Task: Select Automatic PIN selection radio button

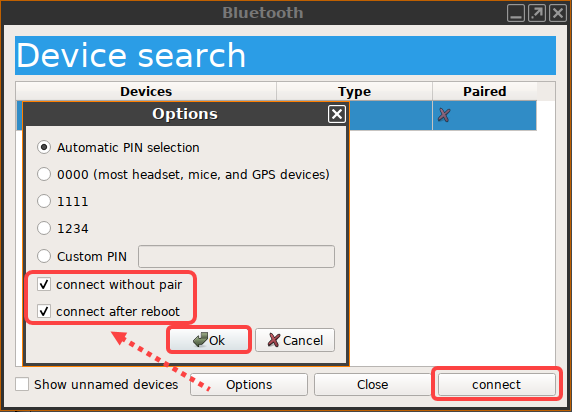Action: click(44, 147)
